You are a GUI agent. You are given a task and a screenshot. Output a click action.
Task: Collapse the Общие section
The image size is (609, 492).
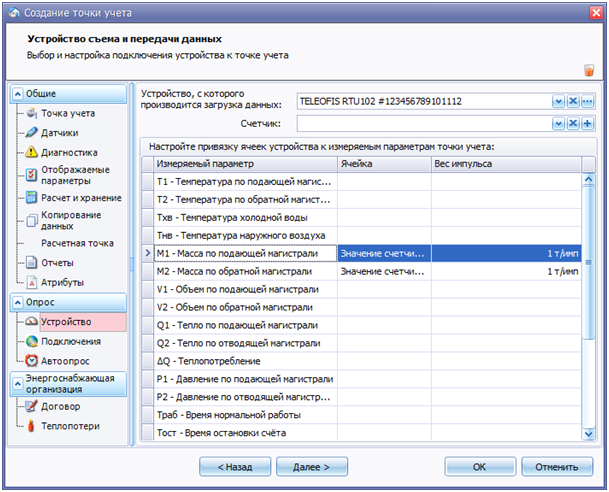click(x=18, y=94)
